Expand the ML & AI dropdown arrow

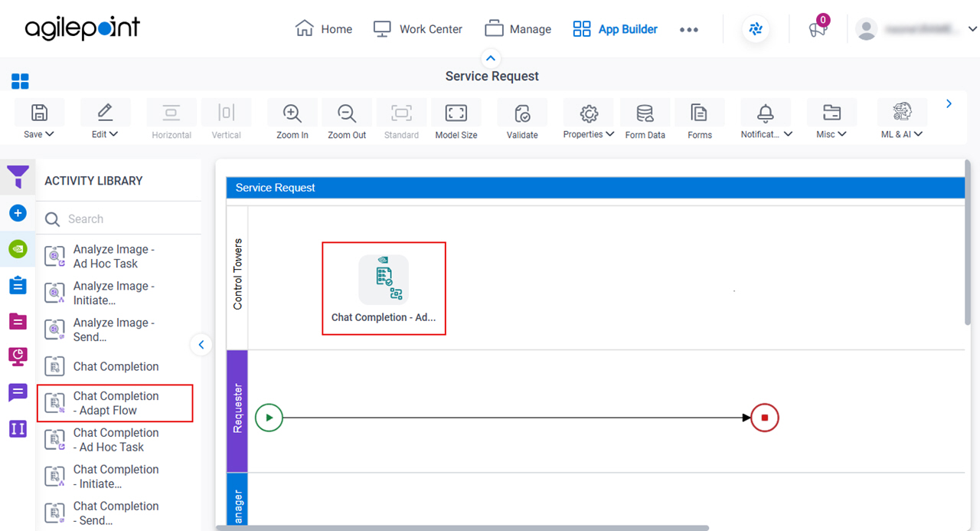tap(919, 134)
